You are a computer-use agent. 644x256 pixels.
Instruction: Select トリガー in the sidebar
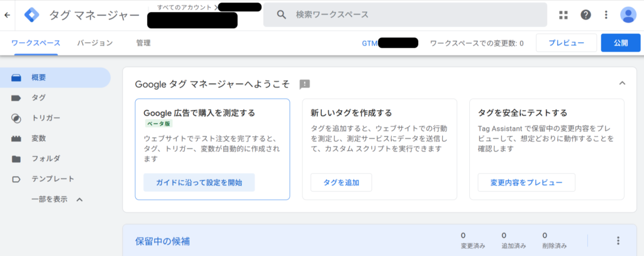tap(55, 118)
